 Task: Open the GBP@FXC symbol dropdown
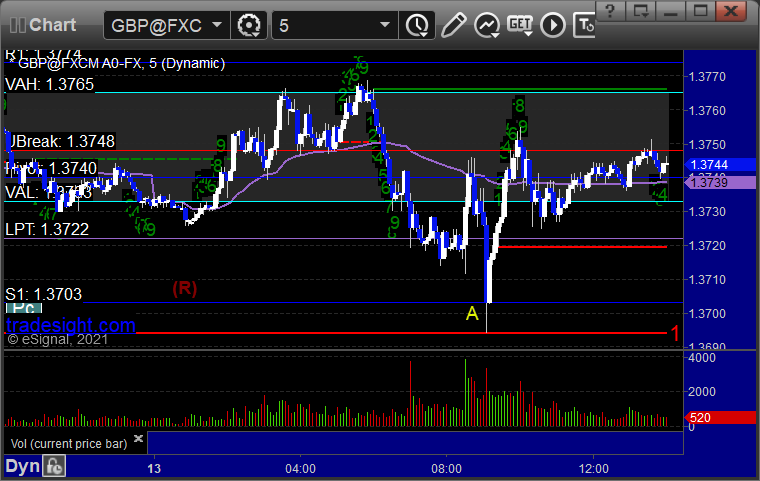[166, 25]
